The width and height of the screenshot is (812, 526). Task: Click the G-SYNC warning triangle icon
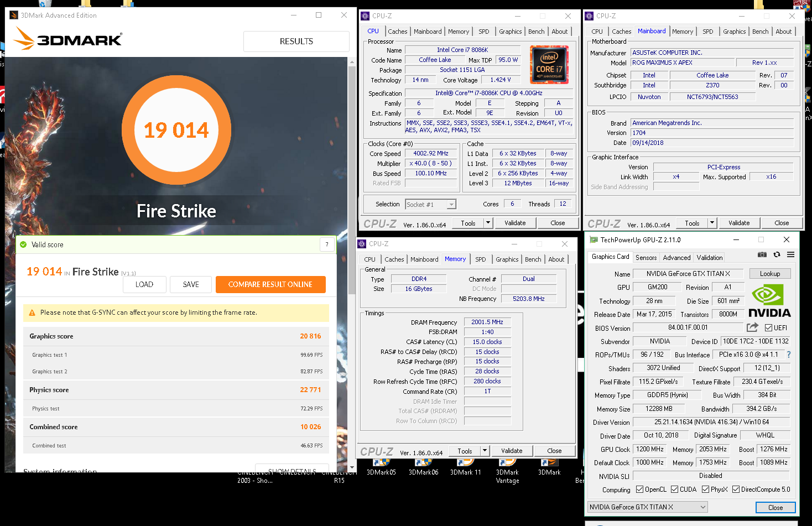[x=32, y=313]
